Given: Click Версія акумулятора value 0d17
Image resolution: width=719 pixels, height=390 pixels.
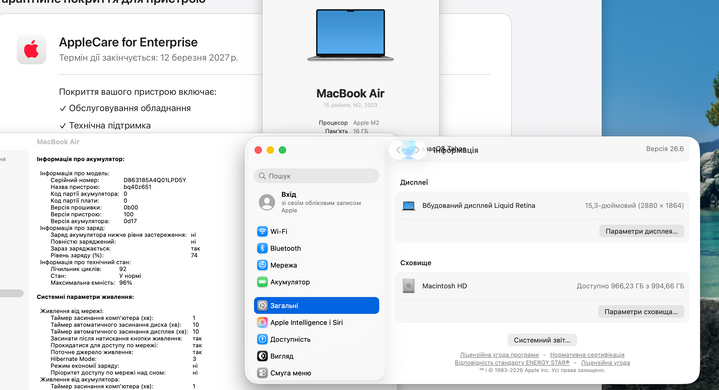Looking at the screenshot, I should coord(130,221).
